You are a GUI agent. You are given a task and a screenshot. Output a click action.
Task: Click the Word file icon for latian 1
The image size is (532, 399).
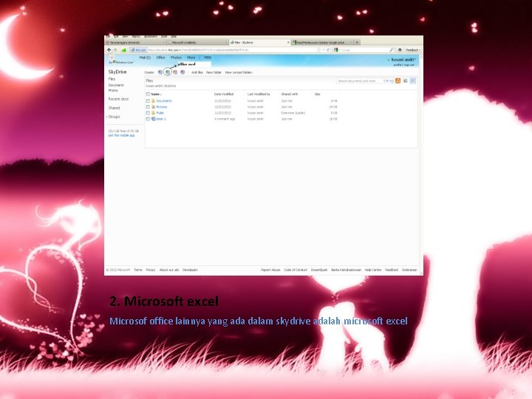click(x=154, y=119)
